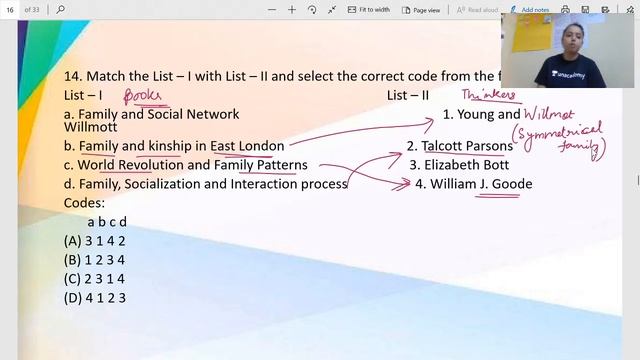Pin the toolbar with the pin icon
This screenshot has width=640, height=360.
coord(630,9)
